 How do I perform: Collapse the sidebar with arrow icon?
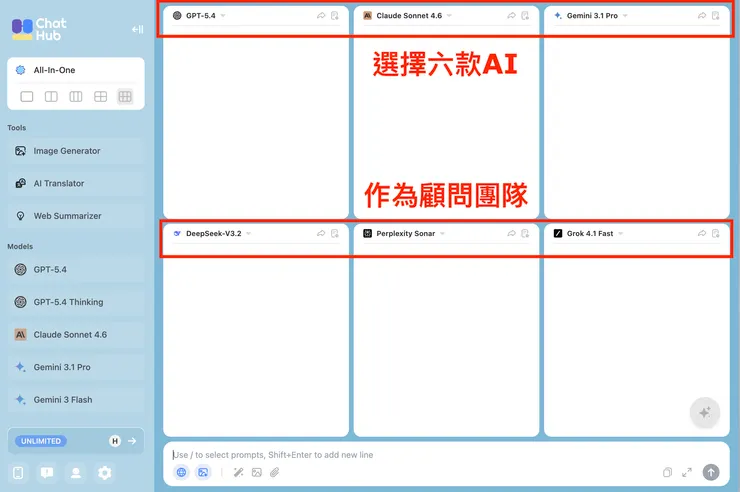137,29
